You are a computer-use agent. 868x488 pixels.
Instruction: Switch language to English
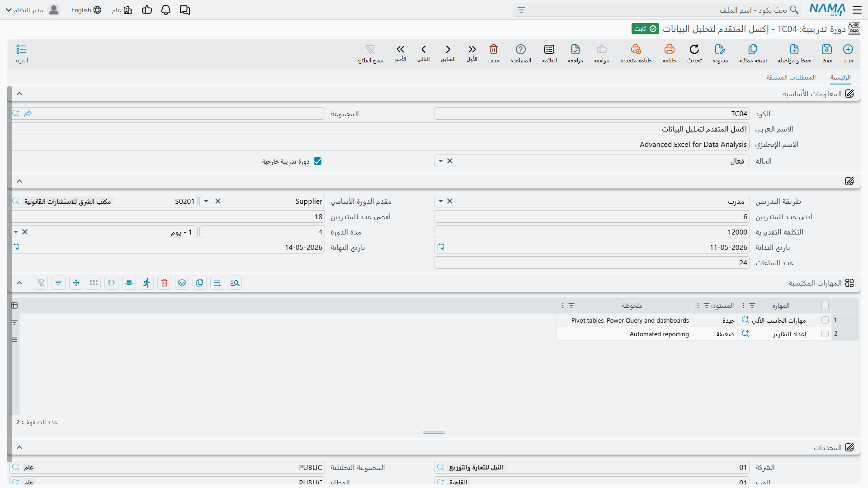coord(86,10)
